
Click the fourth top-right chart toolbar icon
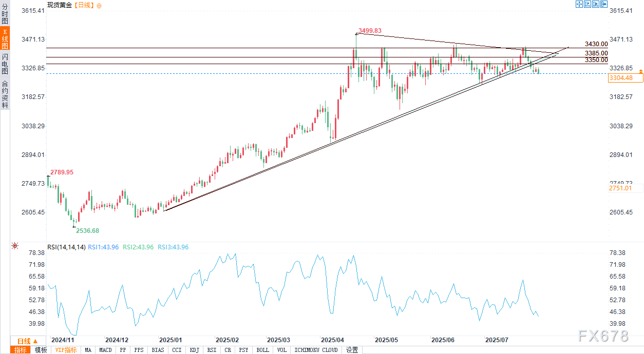coord(604,4)
